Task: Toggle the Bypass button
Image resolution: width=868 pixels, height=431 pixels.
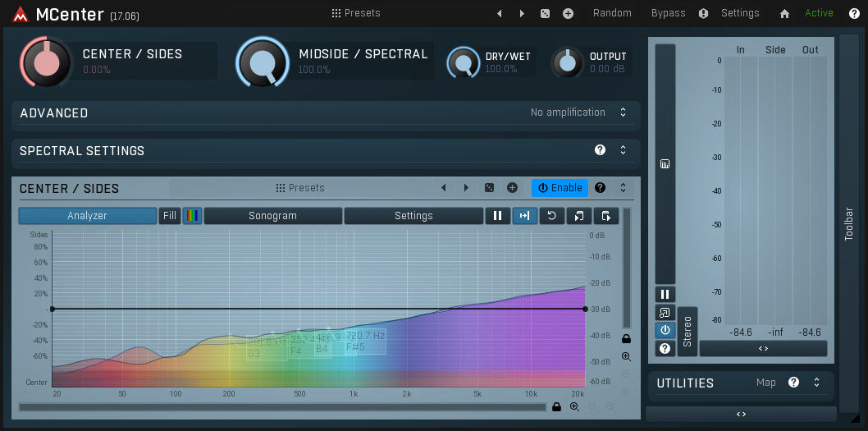Action: (x=668, y=13)
